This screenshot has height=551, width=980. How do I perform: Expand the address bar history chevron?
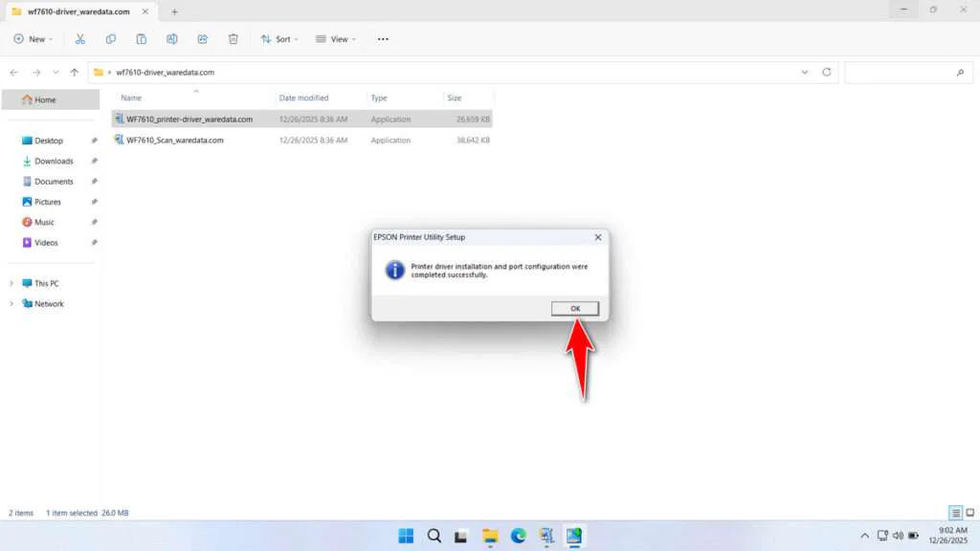point(805,72)
